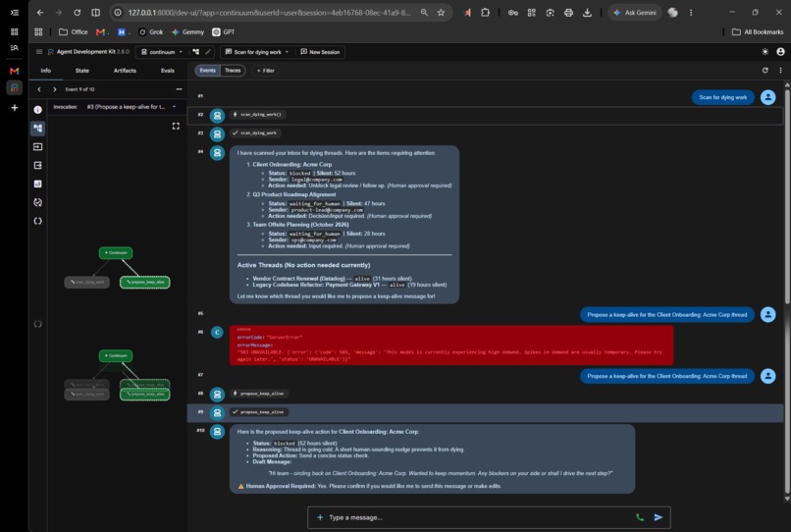Click the Continuum node in upper graph
The width and height of the screenshot is (791, 532).
click(x=116, y=252)
